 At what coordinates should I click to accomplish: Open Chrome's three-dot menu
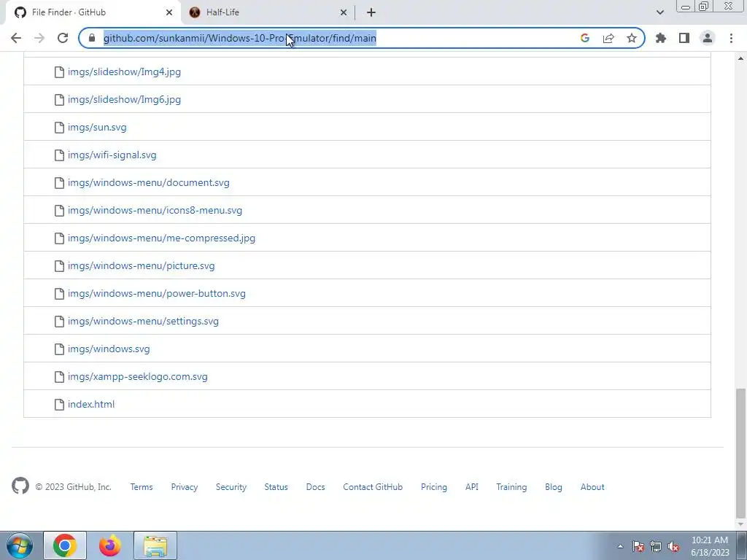click(x=731, y=38)
